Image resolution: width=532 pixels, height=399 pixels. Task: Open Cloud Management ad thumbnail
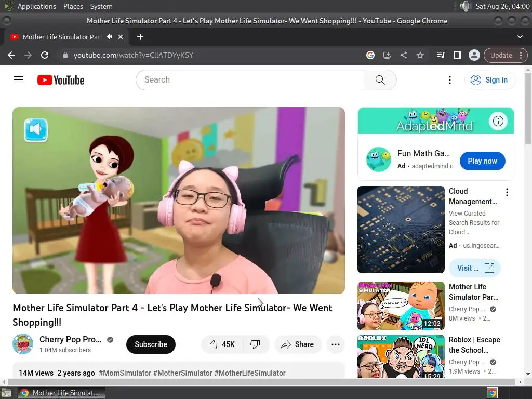pyautogui.click(x=401, y=229)
